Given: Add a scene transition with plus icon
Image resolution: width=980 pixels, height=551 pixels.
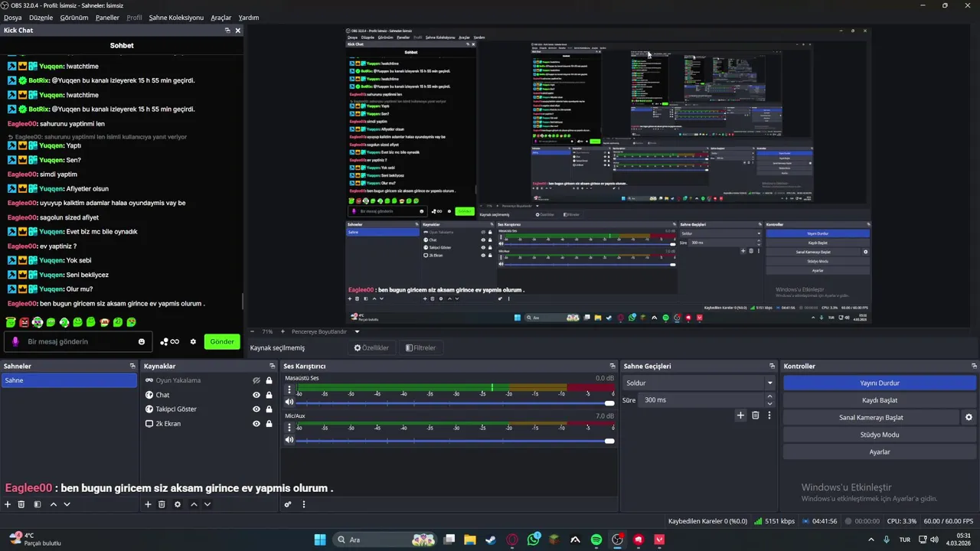Looking at the screenshot, I should (x=740, y=416).
